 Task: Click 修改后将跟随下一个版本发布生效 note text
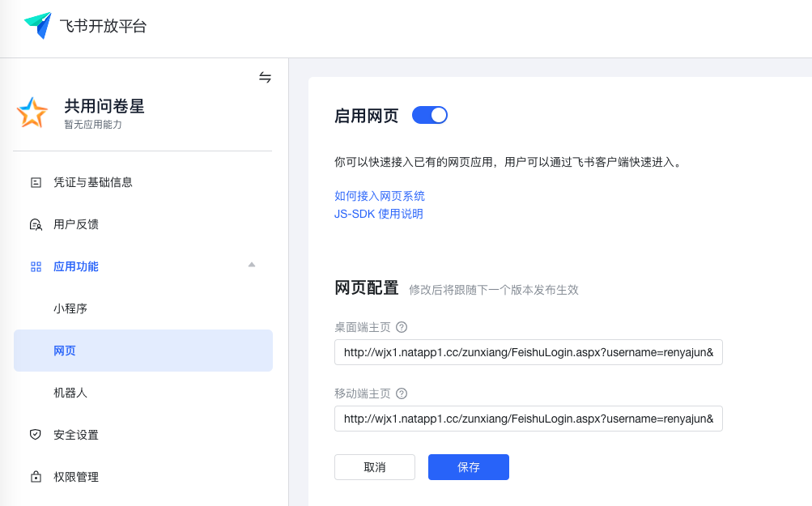pos(494,290)
